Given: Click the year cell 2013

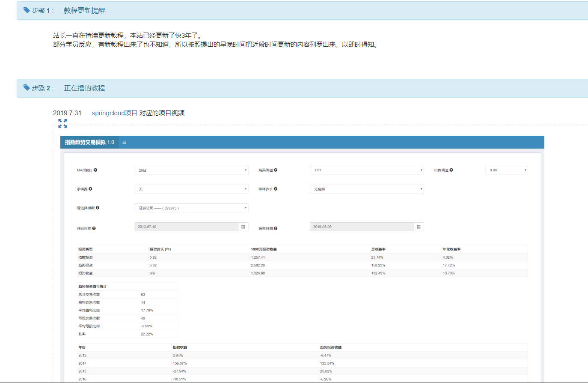Looking at the screenshot, I should pyautogui.click(x=82, y=355).
